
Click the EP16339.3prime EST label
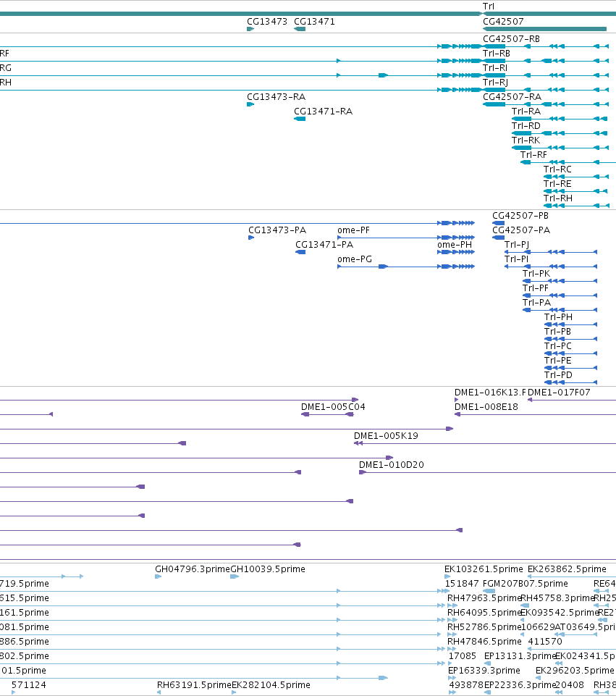(484, 670)
